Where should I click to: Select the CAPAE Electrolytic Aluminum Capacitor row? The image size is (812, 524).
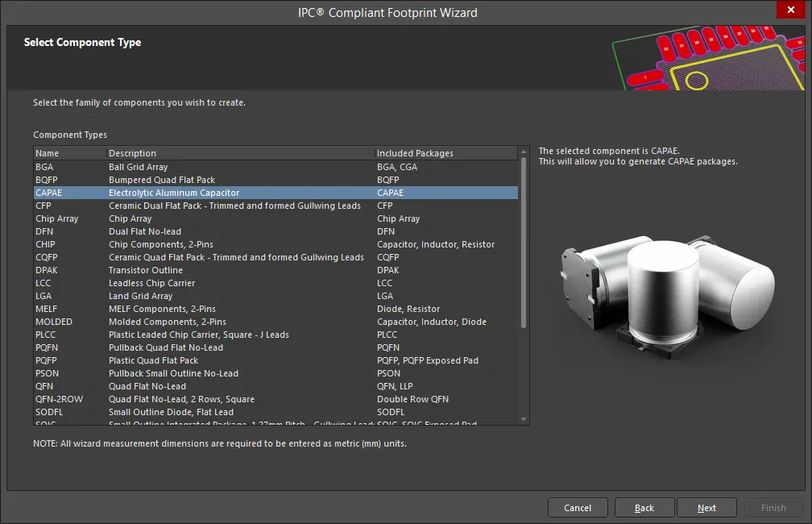[276, 193]
